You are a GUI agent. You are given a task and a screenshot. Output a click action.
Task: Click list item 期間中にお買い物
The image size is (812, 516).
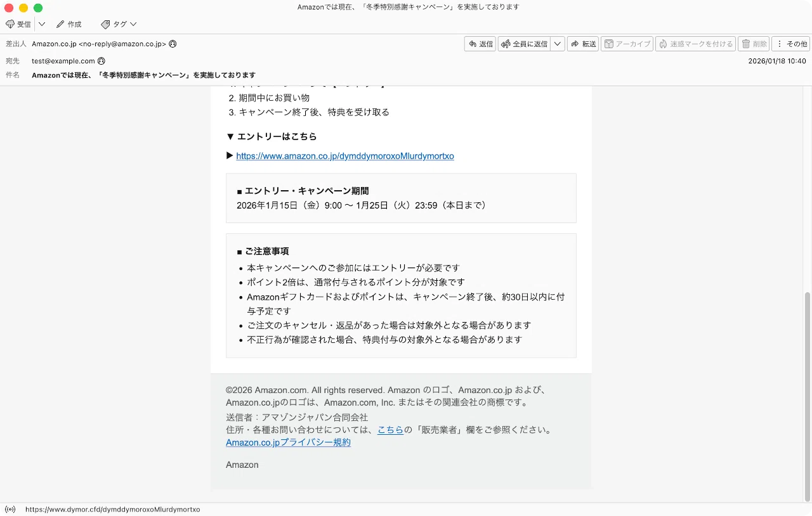pos(274,98)
